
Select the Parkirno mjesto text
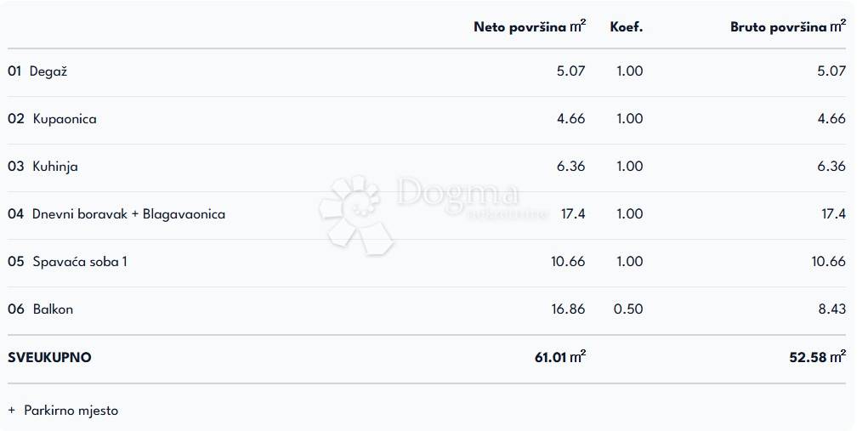click(71, 411)
